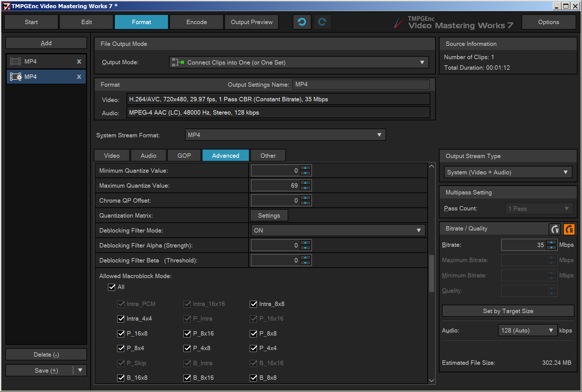Viewport: 582px width, 392px height.
Task: Go to the Encode stage tab
Action: tap(196, 22)
